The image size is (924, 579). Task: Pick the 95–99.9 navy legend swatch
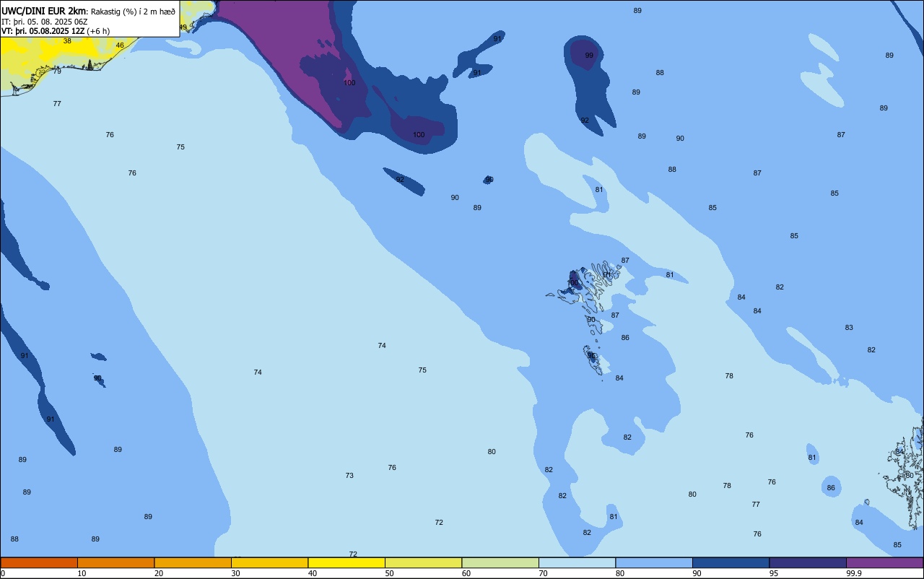[808, 562]
